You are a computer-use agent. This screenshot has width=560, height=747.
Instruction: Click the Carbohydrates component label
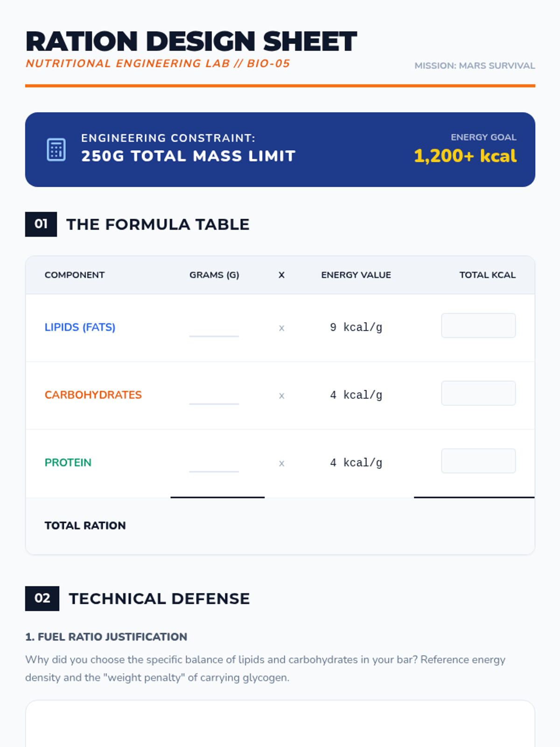pos(93,395)
